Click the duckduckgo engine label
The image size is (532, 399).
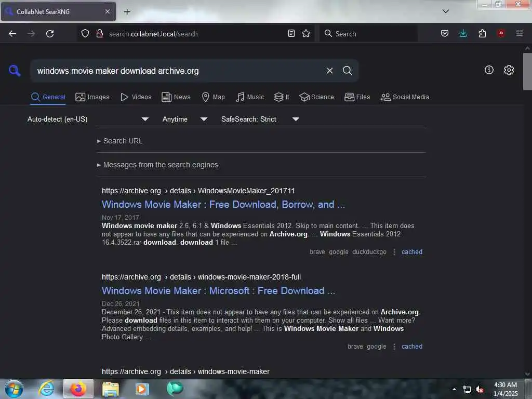click(369, 252)
